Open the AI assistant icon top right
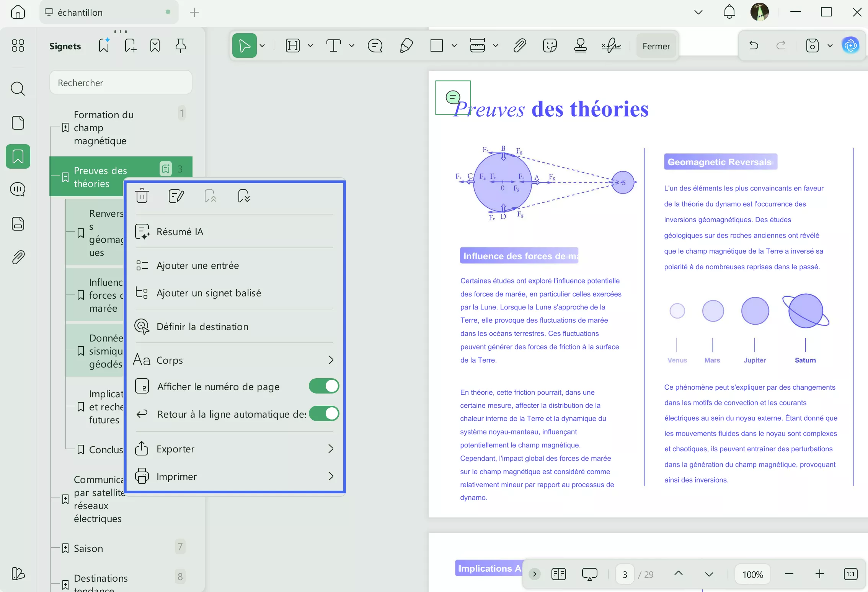The image size is (868, 592). [x=850, y=45]
